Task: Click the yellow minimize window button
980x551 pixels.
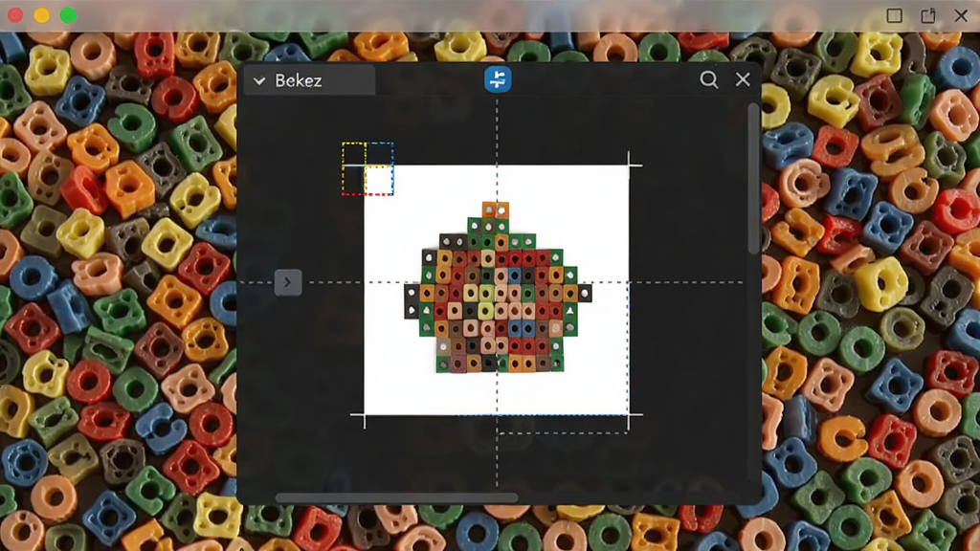Action: pos(42,15)
